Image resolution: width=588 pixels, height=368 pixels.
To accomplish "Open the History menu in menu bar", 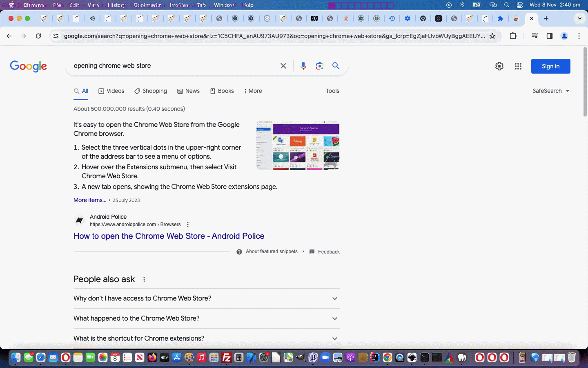I will tap(116, 5).
